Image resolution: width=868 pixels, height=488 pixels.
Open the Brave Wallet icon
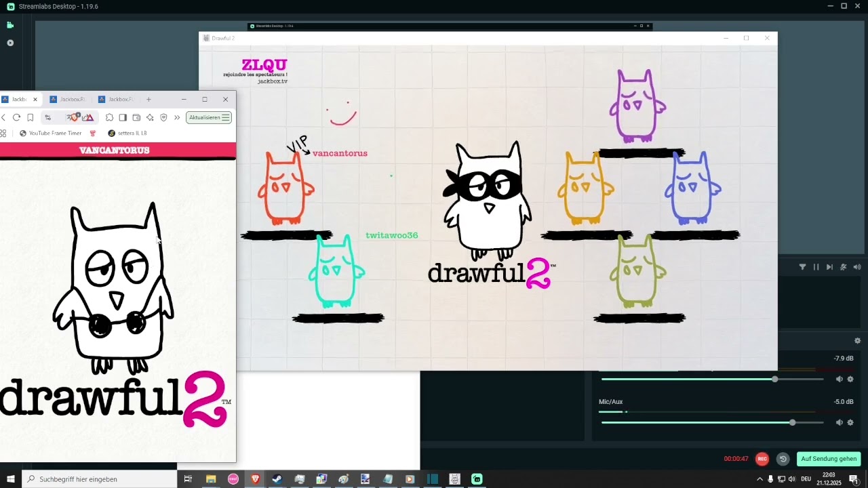(136, 117)
